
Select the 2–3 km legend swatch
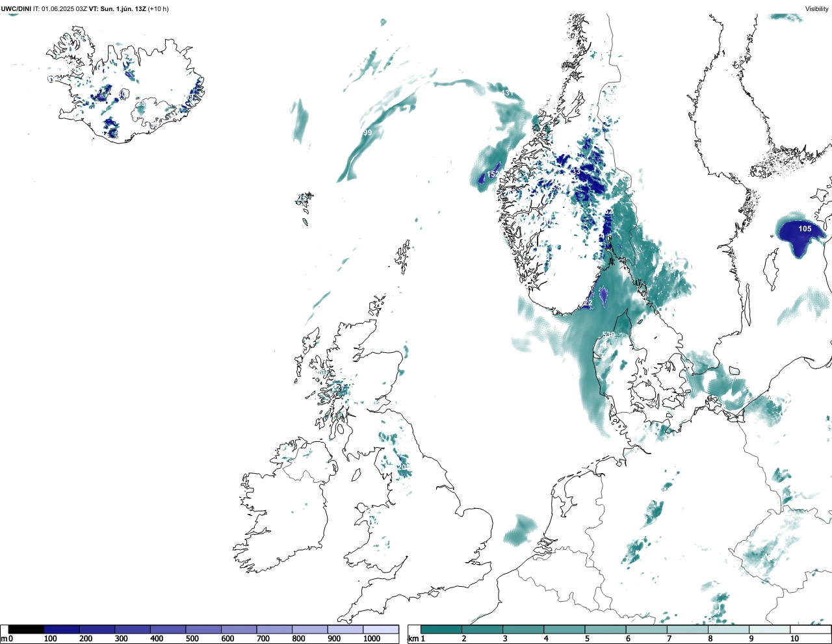coord(482,629)
